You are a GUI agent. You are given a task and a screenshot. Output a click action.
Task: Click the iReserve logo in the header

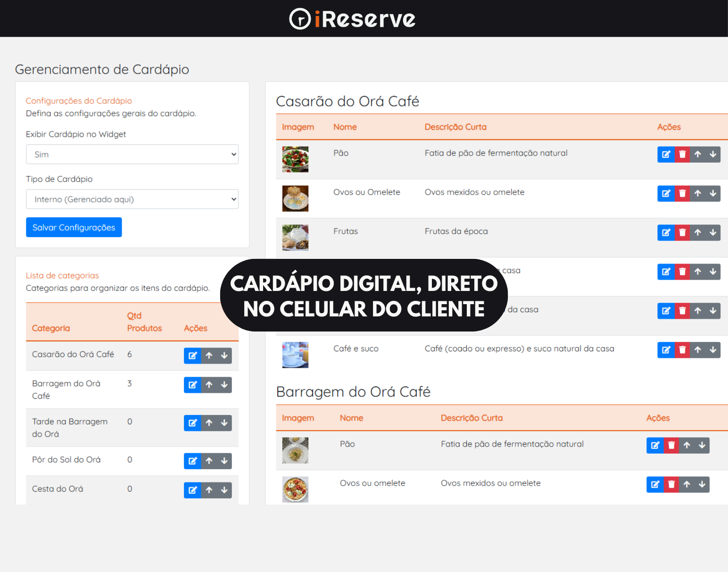(x=352, y=19)
